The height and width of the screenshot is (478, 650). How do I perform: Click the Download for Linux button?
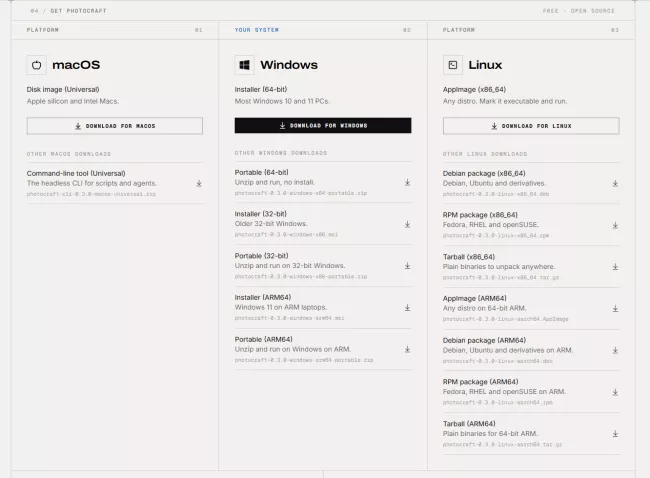click(531, 126)
